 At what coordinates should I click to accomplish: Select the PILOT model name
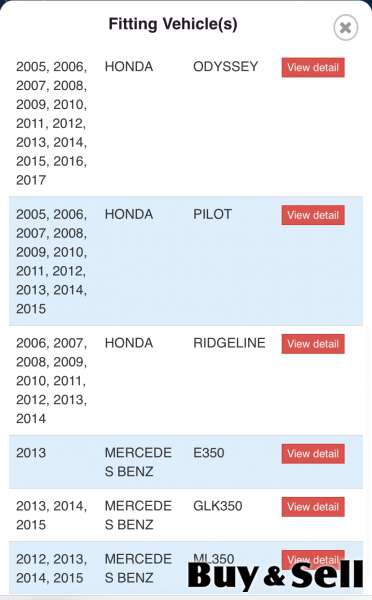coord(212,214)
